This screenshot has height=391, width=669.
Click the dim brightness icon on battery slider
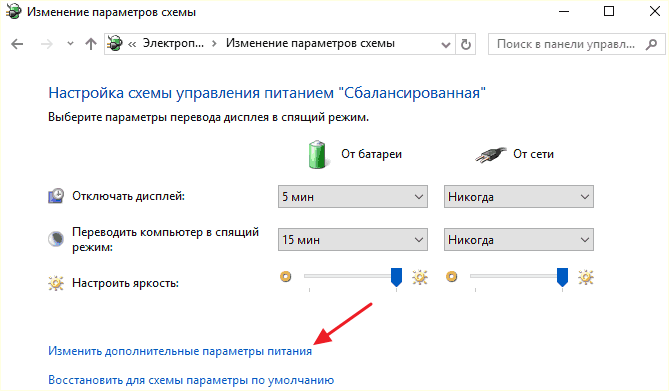pyautogui.click(x=285, y=277)
